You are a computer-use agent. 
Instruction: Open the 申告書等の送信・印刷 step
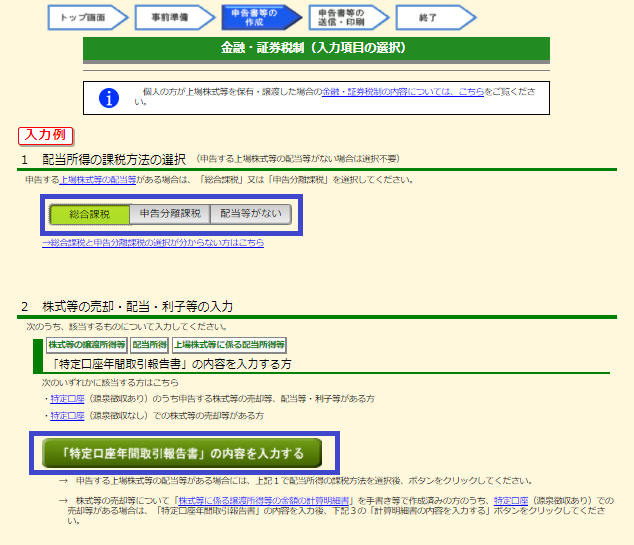[x=346, y=17]
